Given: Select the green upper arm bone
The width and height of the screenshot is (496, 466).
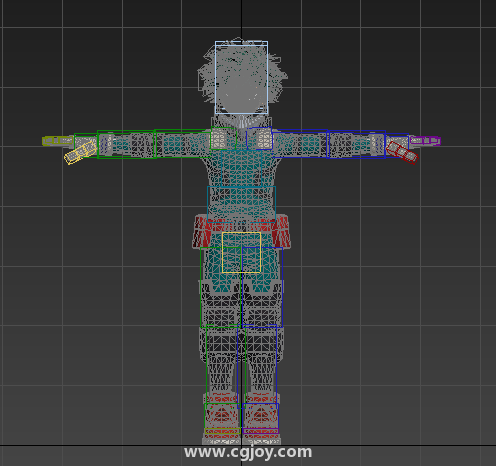Looking at the screenshot, I should click(x=182, y=143).
